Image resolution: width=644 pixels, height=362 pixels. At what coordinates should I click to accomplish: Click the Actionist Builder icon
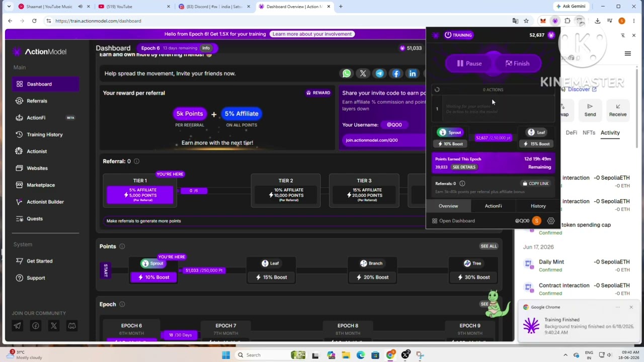click(x=19, y=202)
